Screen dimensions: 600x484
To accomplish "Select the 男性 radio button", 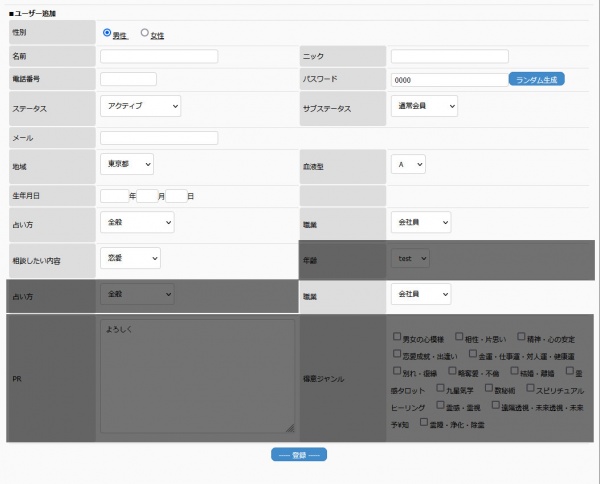I will tap(107, 33).
